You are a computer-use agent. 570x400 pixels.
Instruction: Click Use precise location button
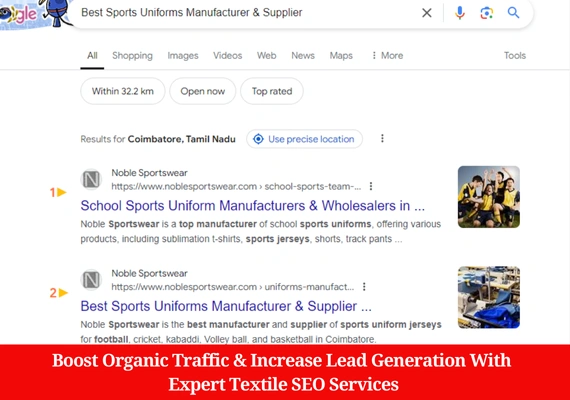(x=304, y=139)
